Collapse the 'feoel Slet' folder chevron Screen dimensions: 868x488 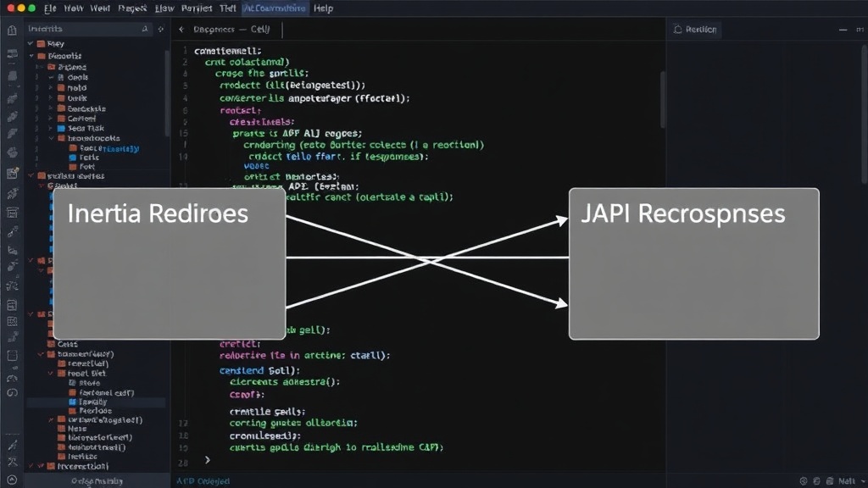[x=51, y=374]
